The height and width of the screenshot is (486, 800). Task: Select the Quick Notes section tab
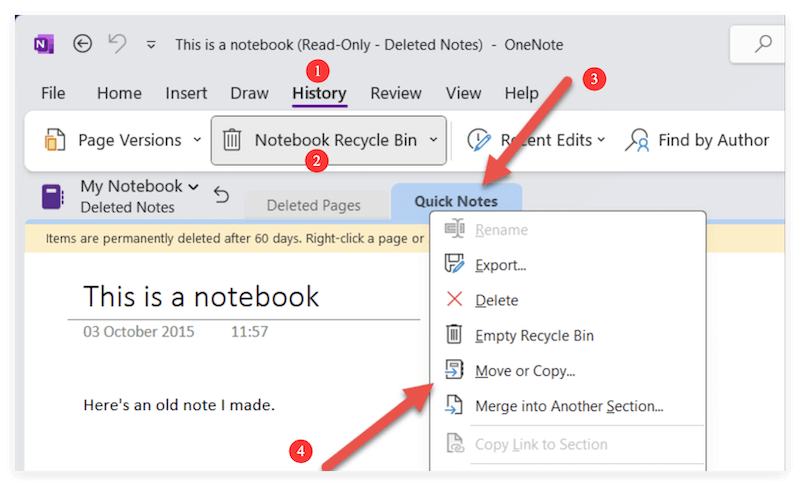pyautogui.click(x=456, y=201)
